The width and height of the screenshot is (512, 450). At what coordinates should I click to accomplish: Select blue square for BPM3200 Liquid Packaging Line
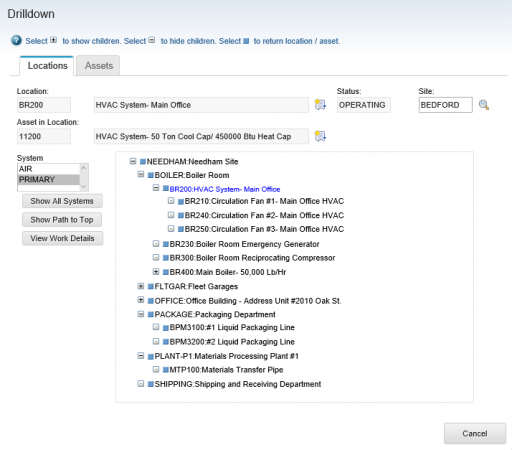point(166,342)
